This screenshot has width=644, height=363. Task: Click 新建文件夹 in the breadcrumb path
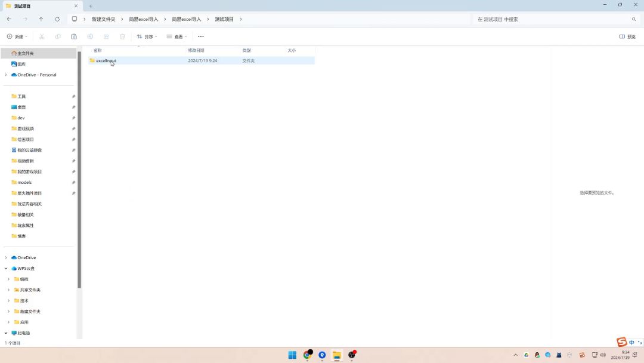click(x=103, y=19)
